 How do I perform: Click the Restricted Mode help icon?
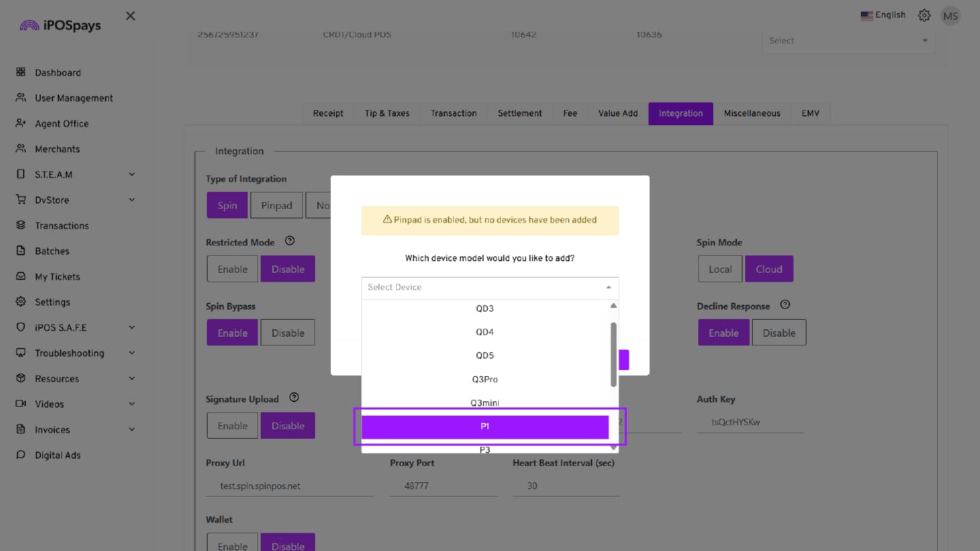click(x=289, y=241)
